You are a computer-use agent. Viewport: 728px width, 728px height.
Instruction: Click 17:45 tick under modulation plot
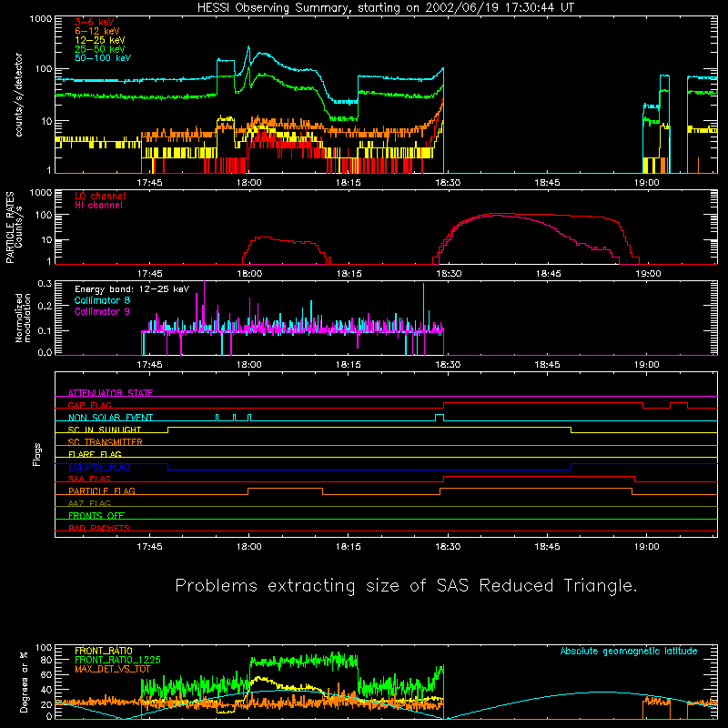149,365
